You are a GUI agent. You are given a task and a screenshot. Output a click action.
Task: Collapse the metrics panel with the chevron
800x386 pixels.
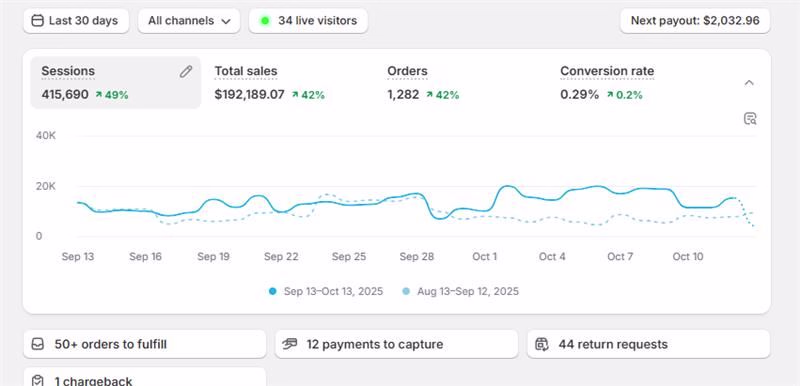tap(748, 83)
